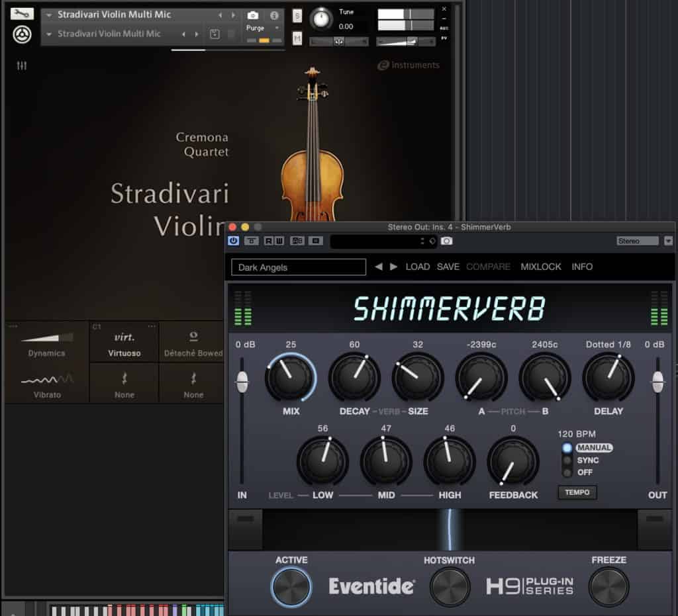
Task: Toggle the Kontakt Solo S button
Action: click(x=297, y=16)
